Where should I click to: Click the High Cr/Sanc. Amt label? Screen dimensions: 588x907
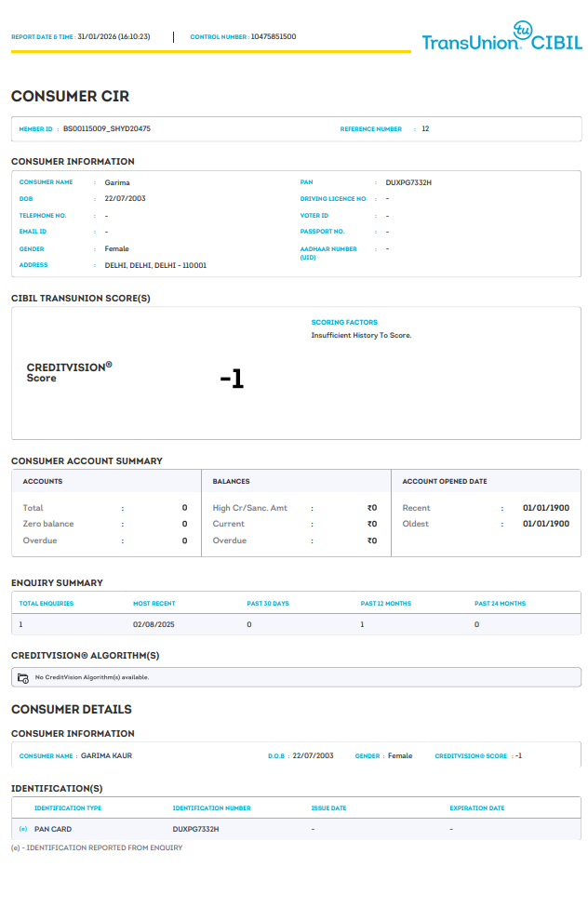click(250, 508)
